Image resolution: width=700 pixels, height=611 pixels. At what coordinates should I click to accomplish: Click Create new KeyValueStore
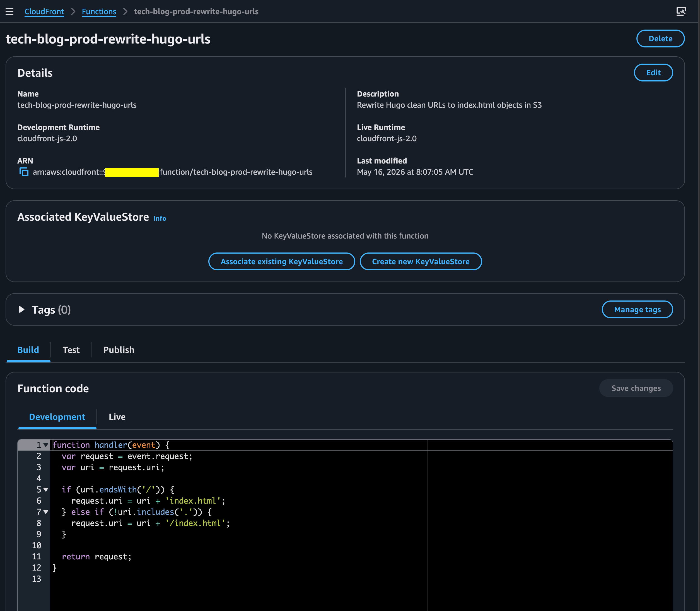(x=421, y=261)
